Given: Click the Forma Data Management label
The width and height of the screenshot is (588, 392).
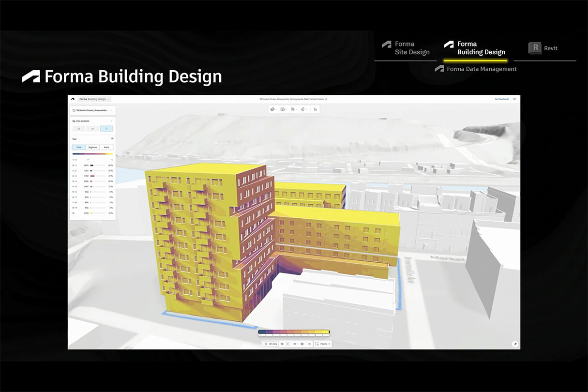Looking at the screenshot, I should pyautogui.click(x=476, y=69).
